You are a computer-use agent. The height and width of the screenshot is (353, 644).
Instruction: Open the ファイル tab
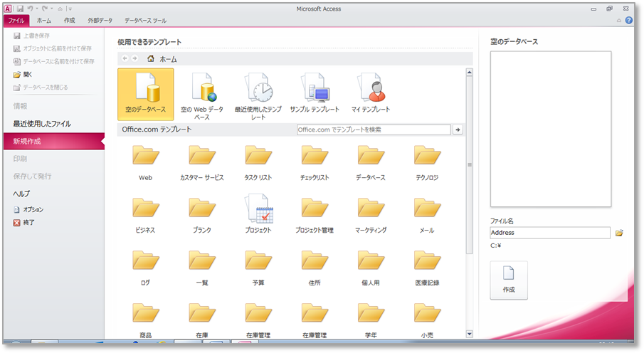[x=16, y=20]
